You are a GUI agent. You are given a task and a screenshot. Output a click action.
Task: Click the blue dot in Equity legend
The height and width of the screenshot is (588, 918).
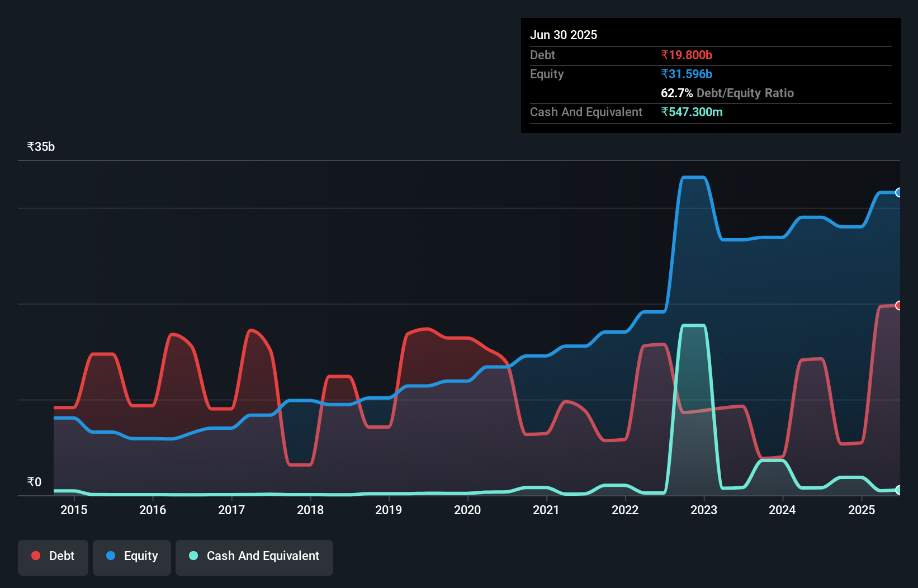[x=111, y=556]
